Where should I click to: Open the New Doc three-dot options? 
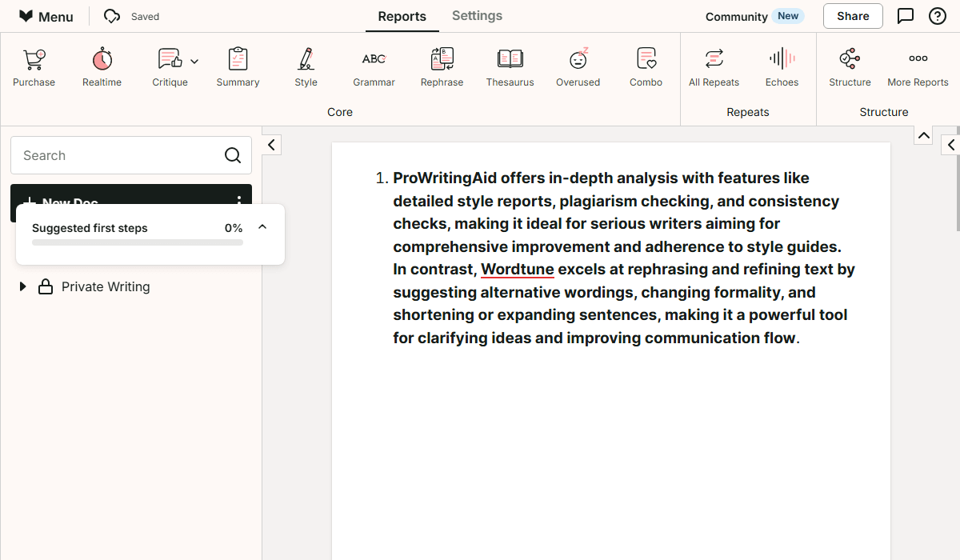(x=239, y=201)
